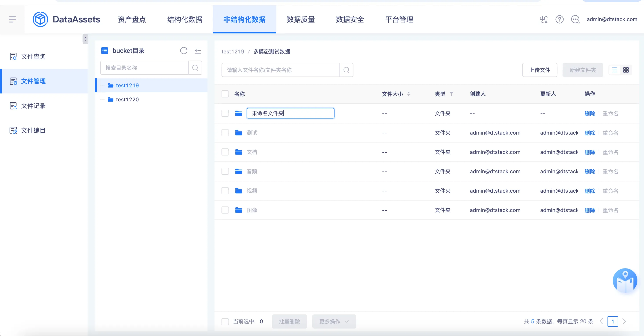
Task: Delete the 音频 folder
Action: coord(589,171)
